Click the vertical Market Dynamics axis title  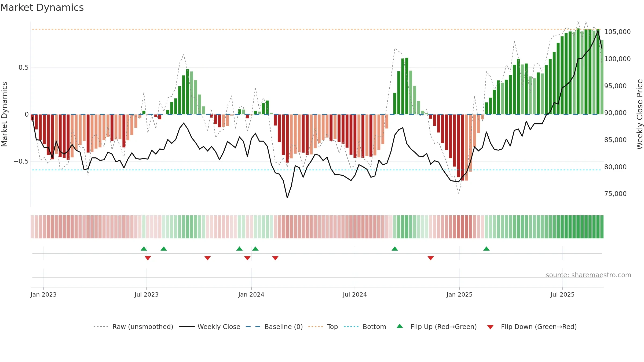click(x=4, y=114)
